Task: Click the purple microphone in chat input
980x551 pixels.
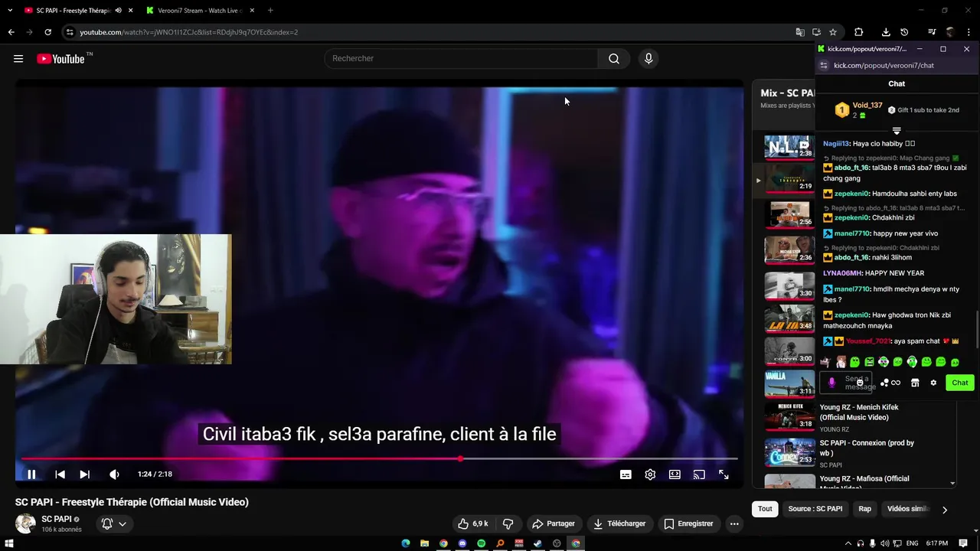Action: [x=832, y=383]
